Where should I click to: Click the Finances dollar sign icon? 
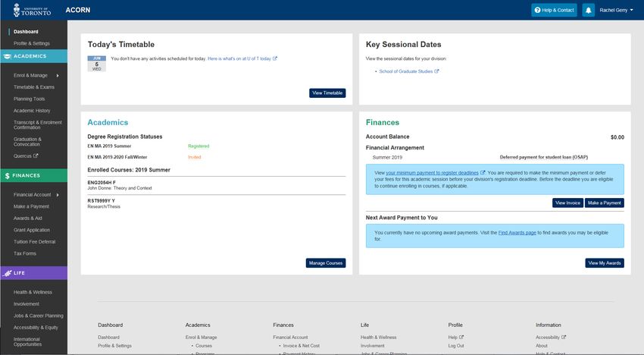[x=8, y=176]
